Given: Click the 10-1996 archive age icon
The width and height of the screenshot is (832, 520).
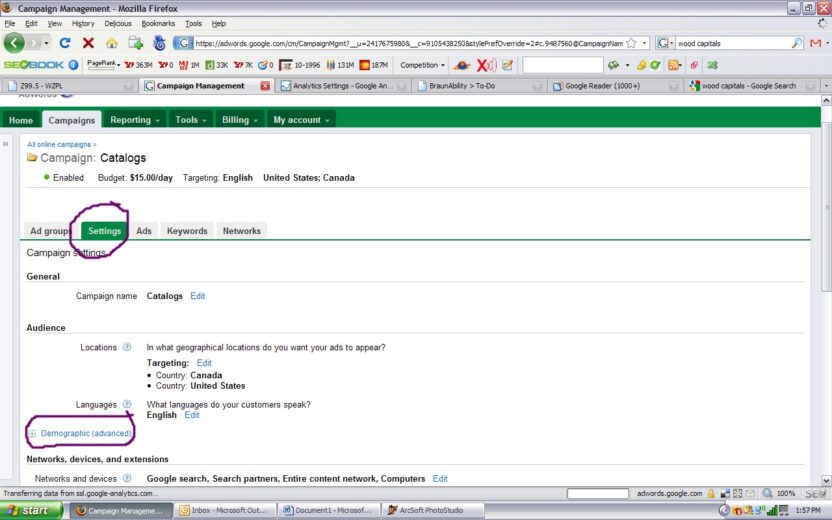Looking at the screenshot, I should point(300,65).
